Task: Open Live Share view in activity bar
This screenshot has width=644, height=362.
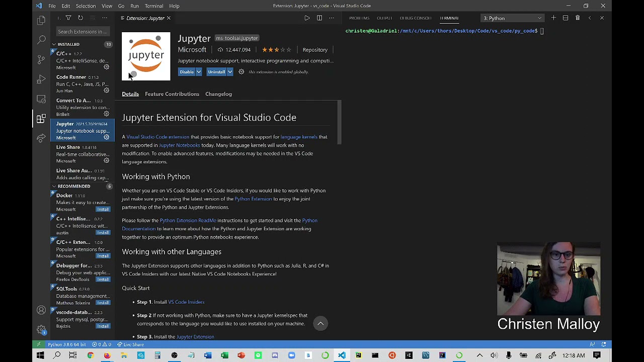Action: (41, 138)
